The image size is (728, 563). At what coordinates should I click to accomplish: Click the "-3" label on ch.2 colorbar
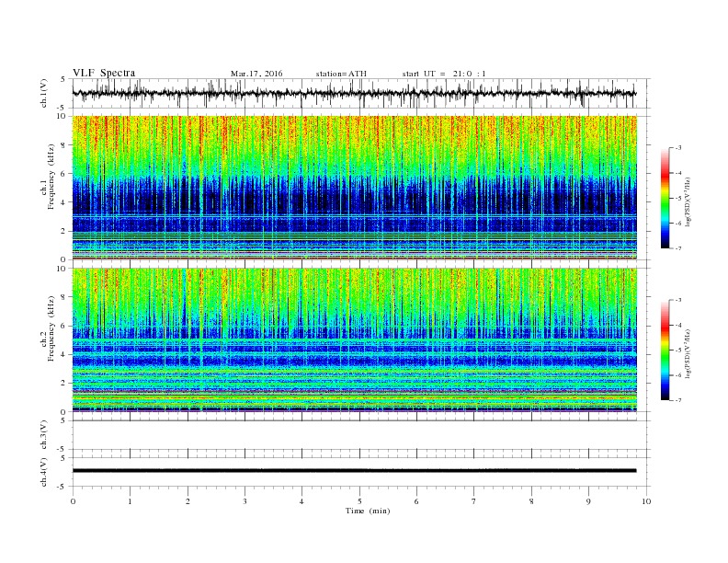pos(677,300)
